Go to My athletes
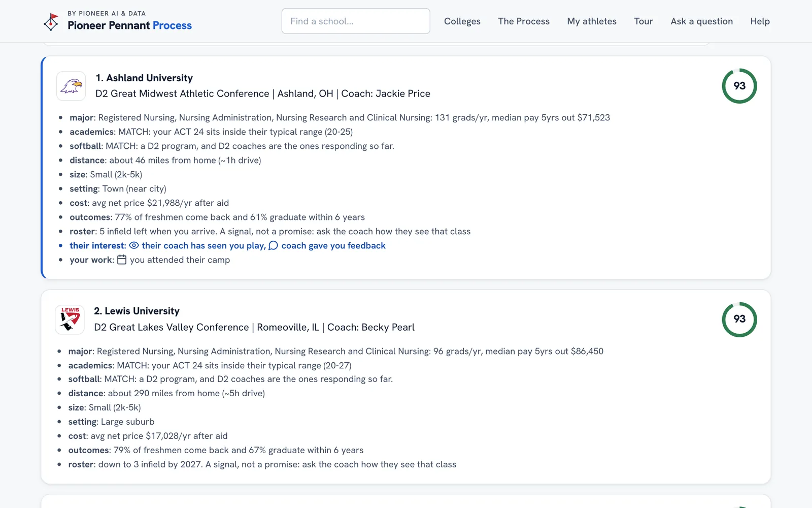This screenshot has height=508, width=812. coord(592,21)
